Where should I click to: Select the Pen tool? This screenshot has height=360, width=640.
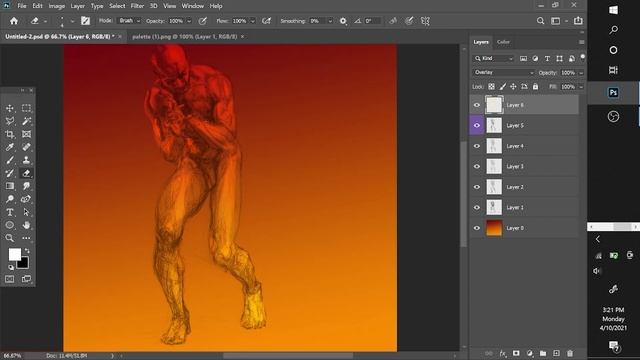(26, 199)
